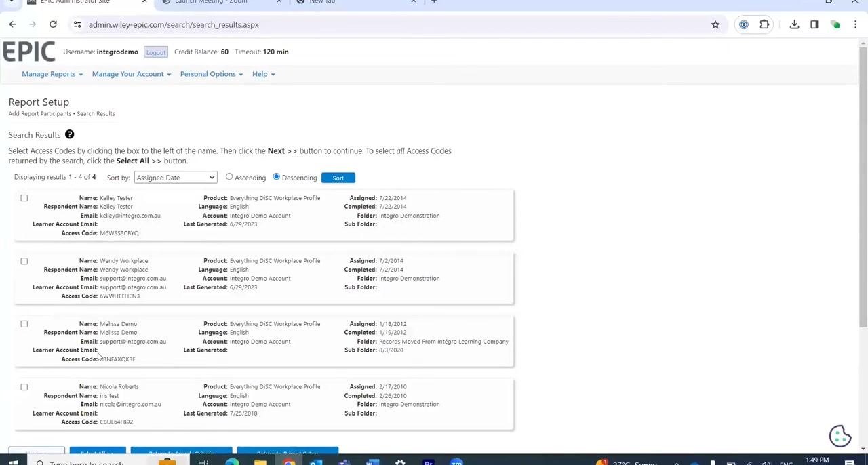Click the Sort button
The image size is (868, 465).
point(338,178)
